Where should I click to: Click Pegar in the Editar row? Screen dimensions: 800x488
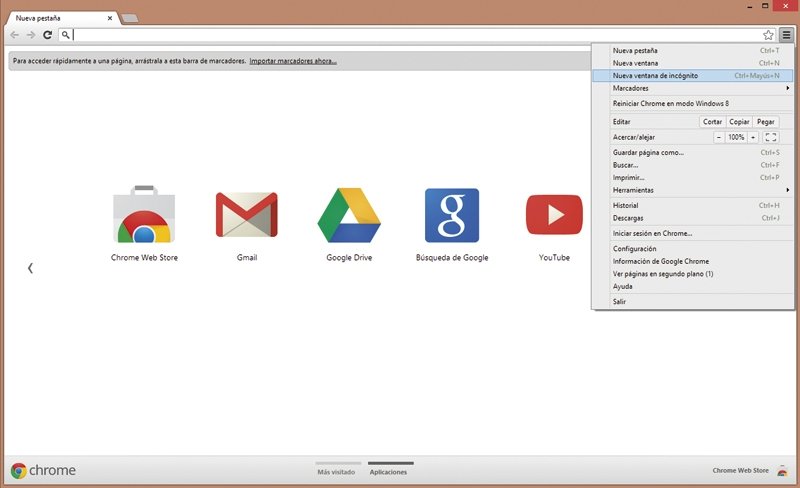[x=765, y=121]
